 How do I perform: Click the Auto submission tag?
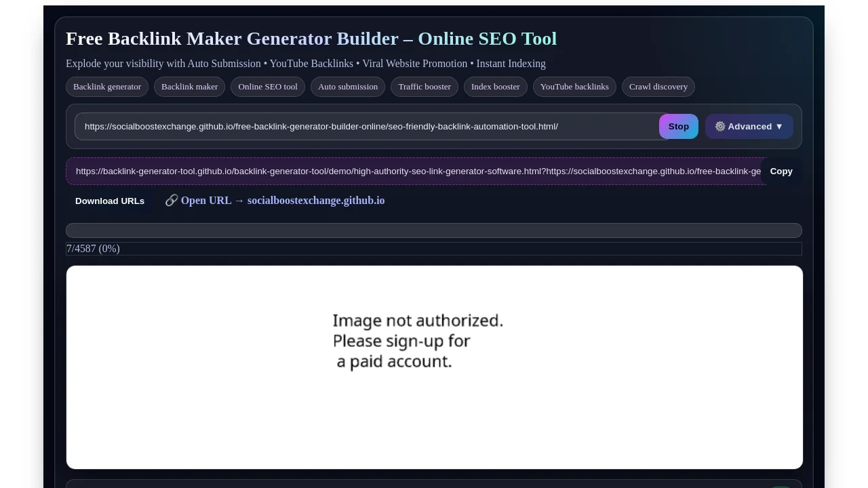pyautogui.click(x=348, y=87)
